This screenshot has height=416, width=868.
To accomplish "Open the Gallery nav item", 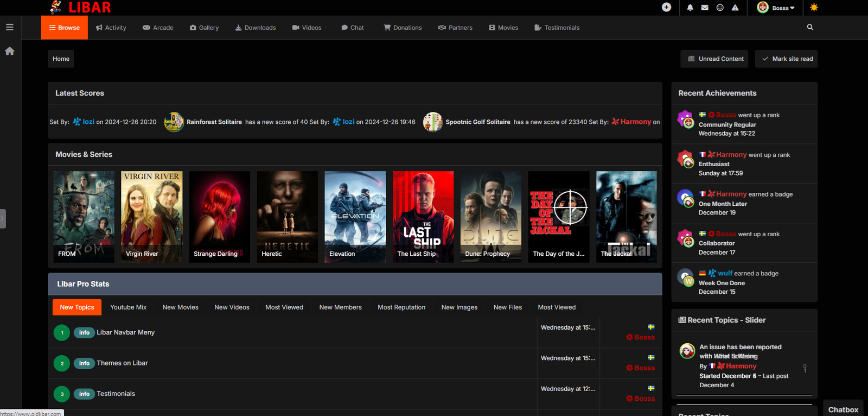I will click(x=205, y=28).
